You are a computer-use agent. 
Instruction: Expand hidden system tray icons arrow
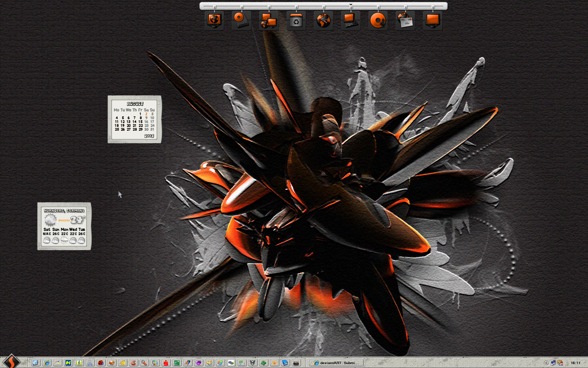546,363
